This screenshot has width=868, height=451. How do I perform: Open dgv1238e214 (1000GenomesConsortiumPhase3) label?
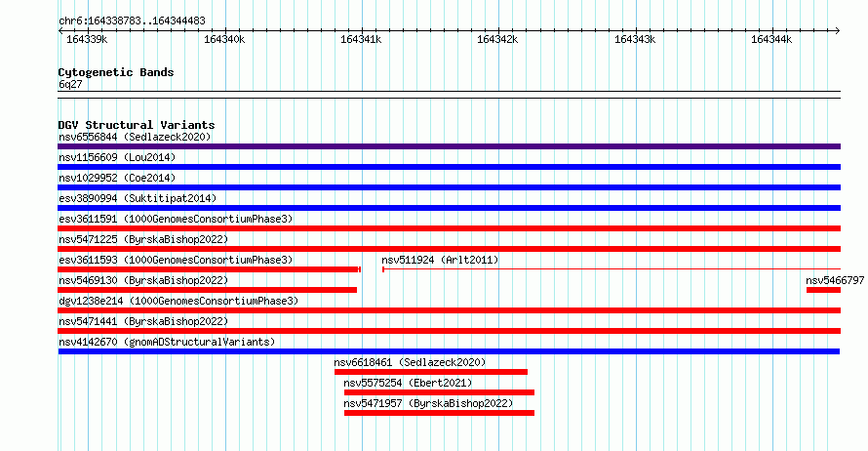[178, 301]
